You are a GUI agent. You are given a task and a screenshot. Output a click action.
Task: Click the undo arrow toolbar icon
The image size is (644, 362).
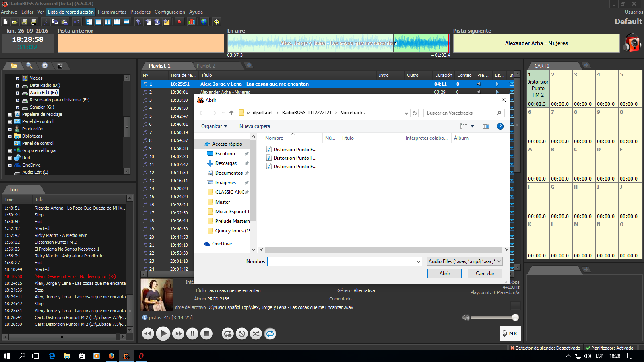click(x=77, y=22)
